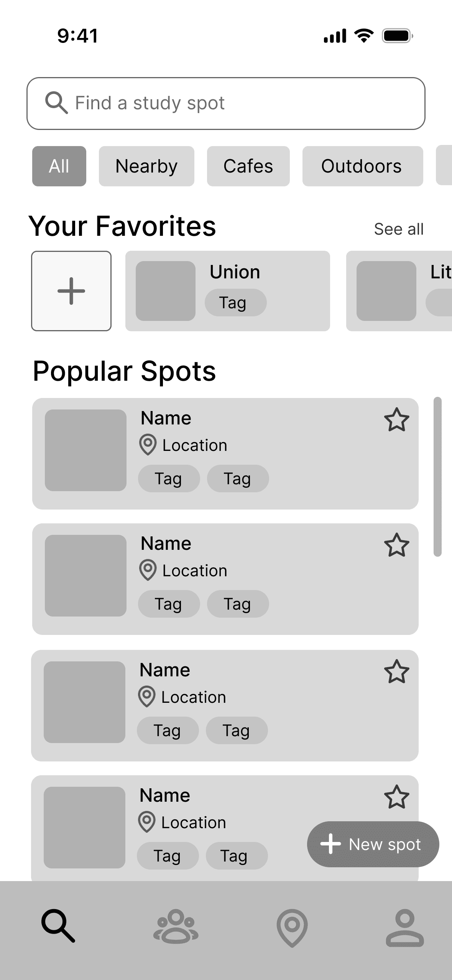
Task: Star the second popular spot
Action: 397,545
